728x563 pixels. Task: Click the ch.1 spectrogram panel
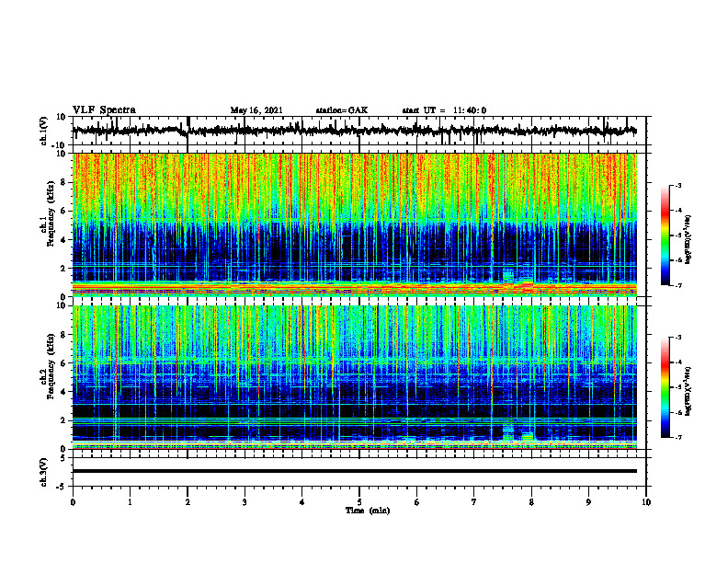click(x=355, y=224)
